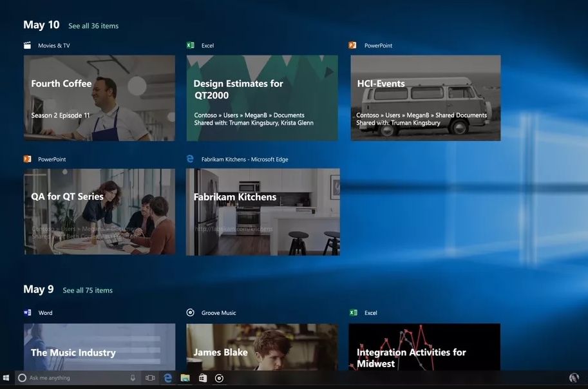The image size is (588, 389).
Task: Click the Movies & TV clapperboard icon
Action: coord(28,45)
